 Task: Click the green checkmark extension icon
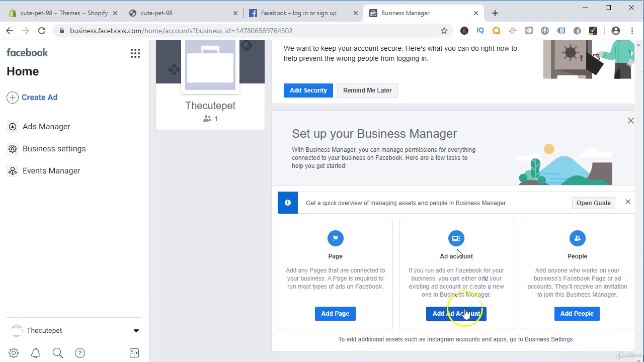click(593, 31)
